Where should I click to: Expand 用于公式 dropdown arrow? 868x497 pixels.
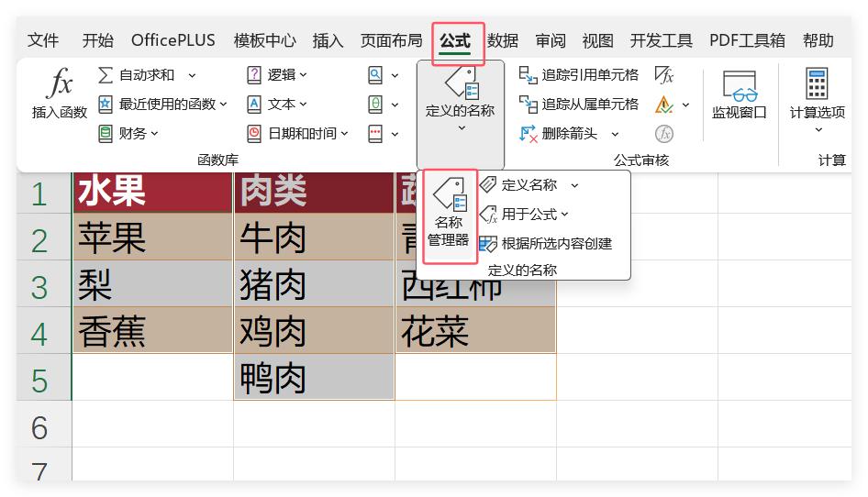tap(564, 215)
